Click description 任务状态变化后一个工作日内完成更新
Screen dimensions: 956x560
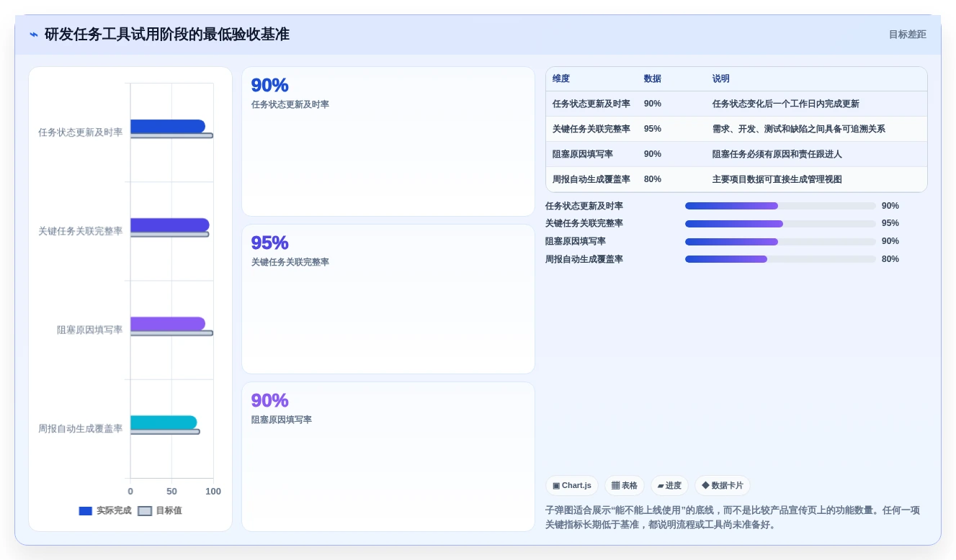(x=786, y=104)
